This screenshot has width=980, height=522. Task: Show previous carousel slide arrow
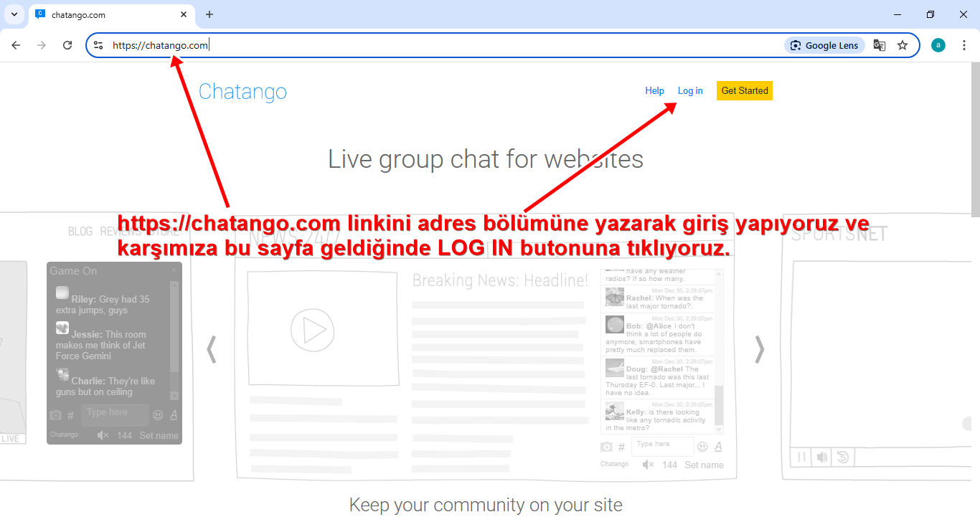(212, 349)
